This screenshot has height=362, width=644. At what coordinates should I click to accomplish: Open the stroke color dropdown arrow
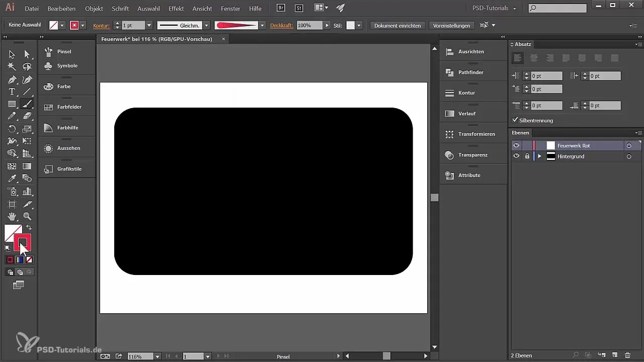coord(83,25)
